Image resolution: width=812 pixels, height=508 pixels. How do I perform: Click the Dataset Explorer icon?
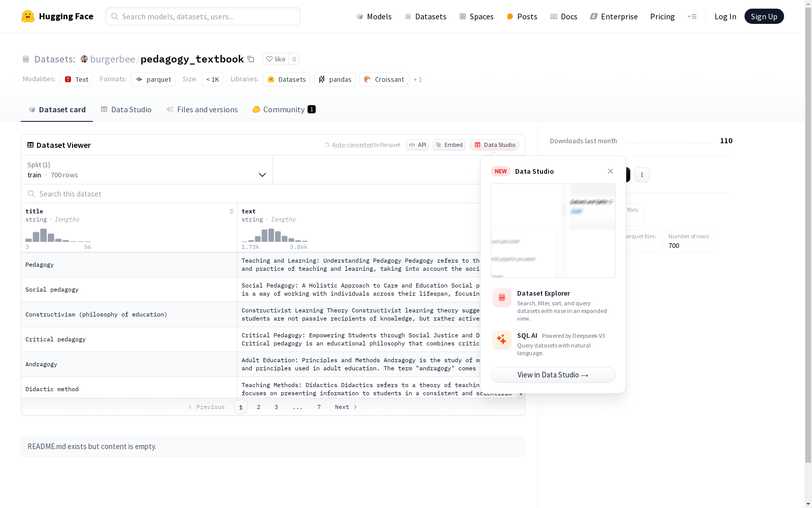502,298
